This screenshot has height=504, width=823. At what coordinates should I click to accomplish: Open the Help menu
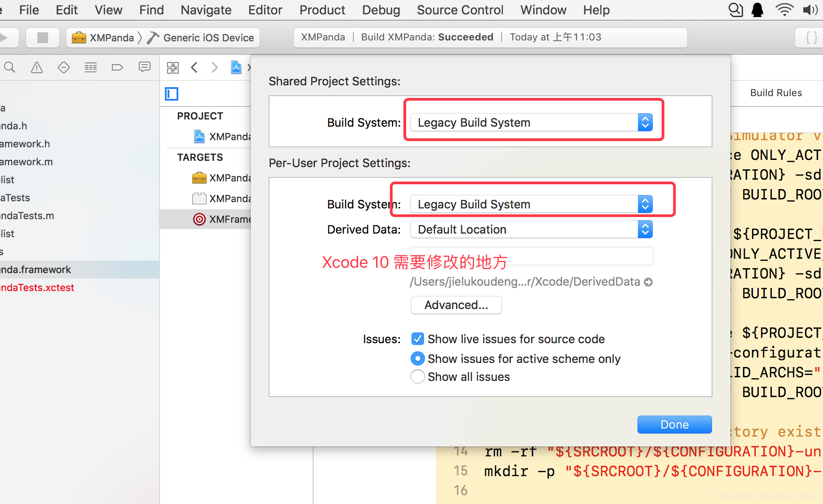597,10
